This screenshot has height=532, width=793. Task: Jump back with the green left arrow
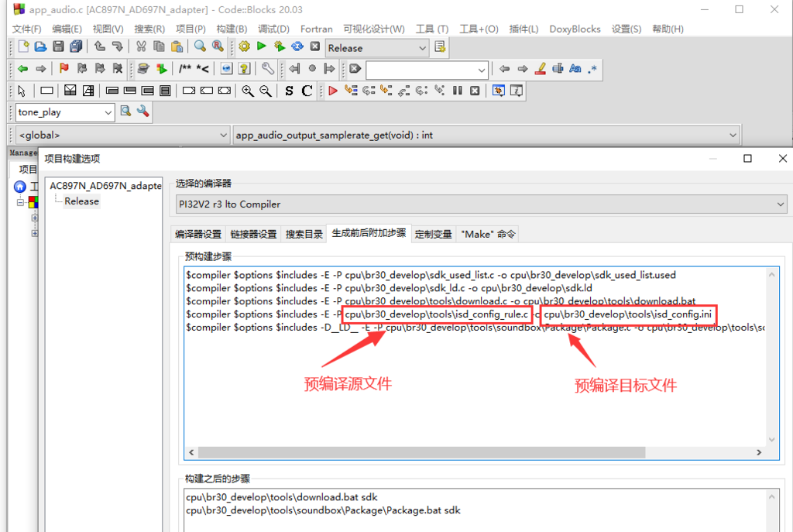tap(22, 69)
